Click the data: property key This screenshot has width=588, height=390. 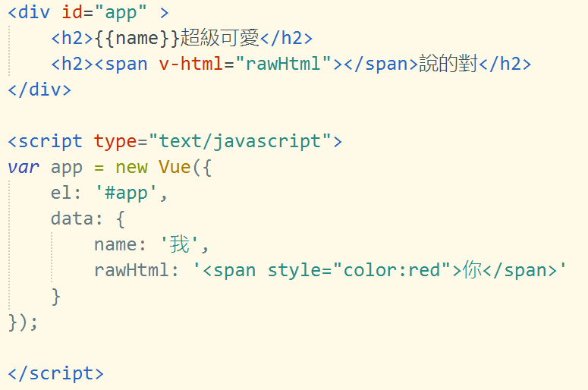pos(77,219)
